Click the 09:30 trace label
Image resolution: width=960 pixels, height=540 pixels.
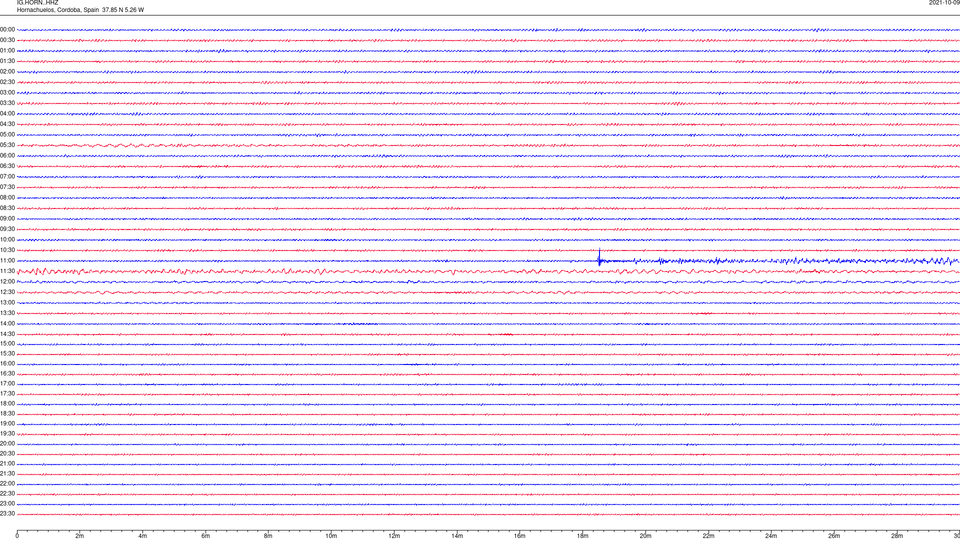tap(7, 229)
